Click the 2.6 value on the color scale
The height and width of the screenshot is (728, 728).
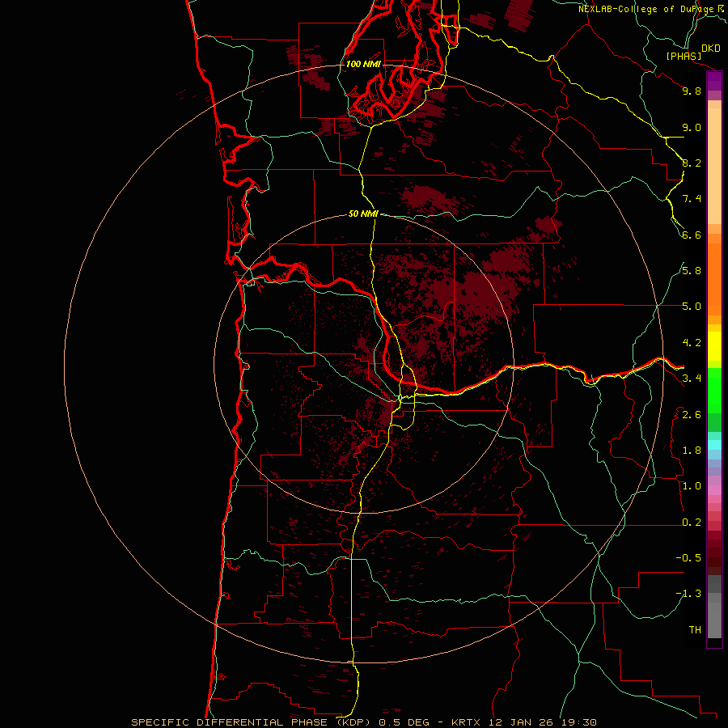(692, 415)
